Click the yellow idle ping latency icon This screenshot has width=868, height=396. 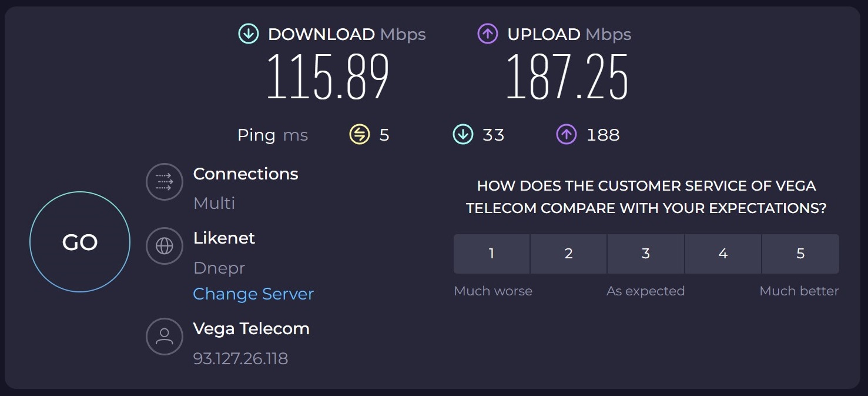click(x=359, y=135)
